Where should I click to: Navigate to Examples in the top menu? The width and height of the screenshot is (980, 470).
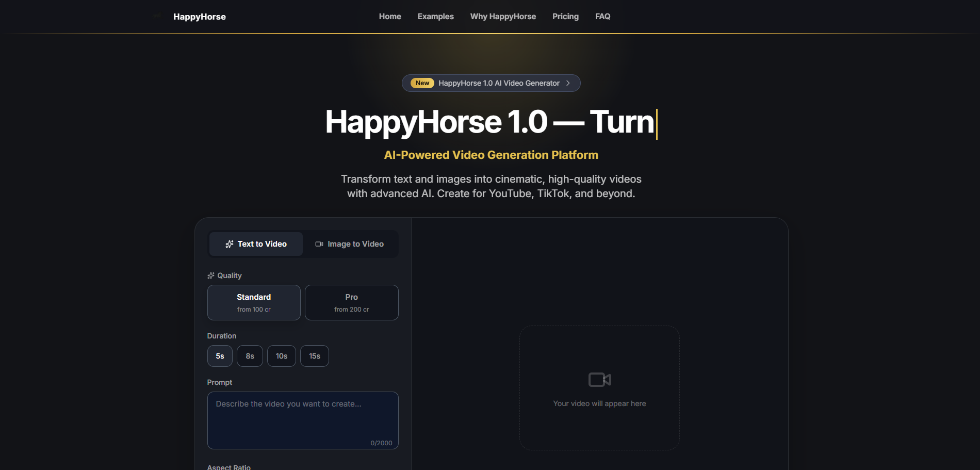pos(435,16)
